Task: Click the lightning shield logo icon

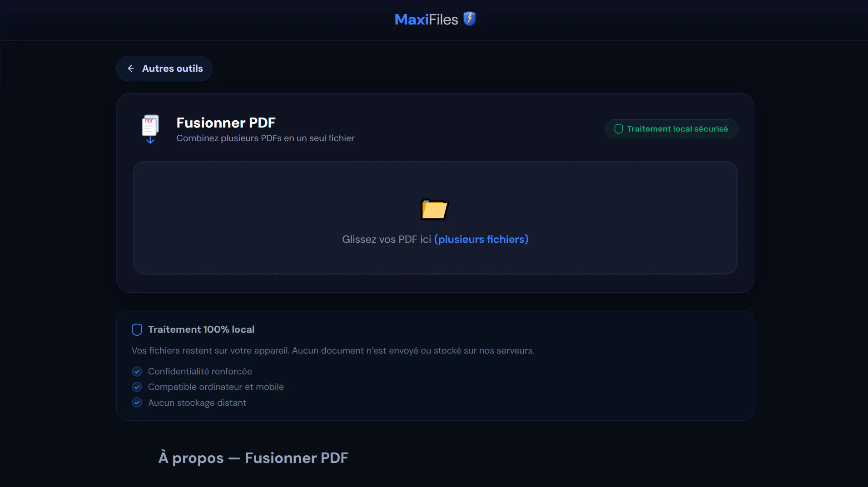Action: 469,19
